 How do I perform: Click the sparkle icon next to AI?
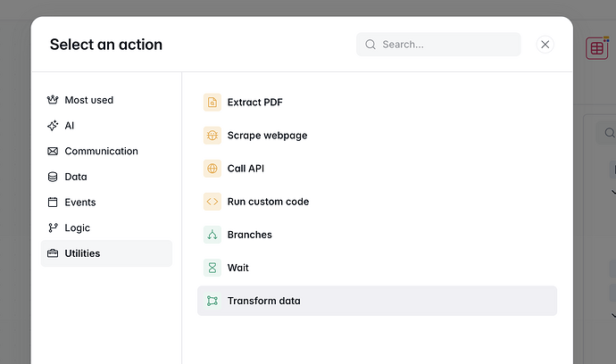(x=53, y=126)
